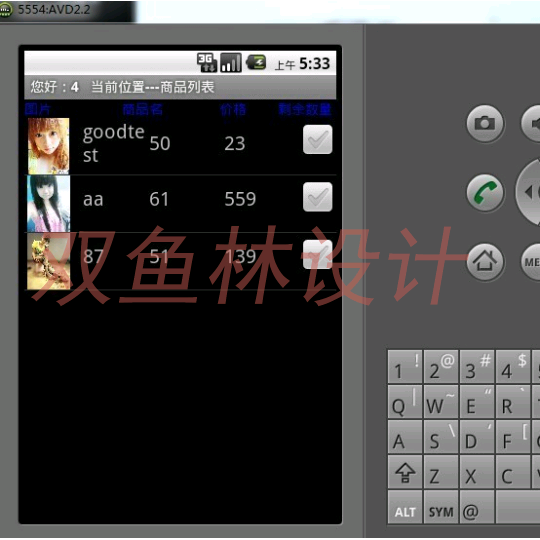Screen dimensions: 540x540
Task: Click the E key
Action: coord(477,402)
